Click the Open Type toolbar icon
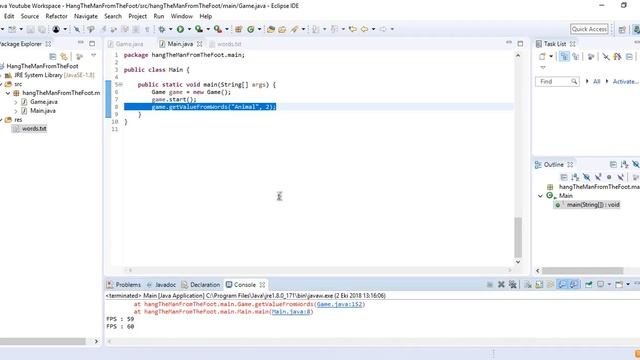 (x=271, y=29)
